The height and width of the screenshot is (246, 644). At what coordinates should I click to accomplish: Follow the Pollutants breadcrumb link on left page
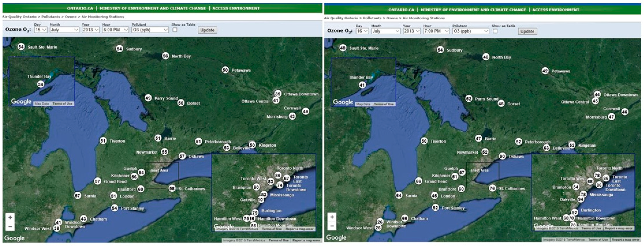point(51,17)
